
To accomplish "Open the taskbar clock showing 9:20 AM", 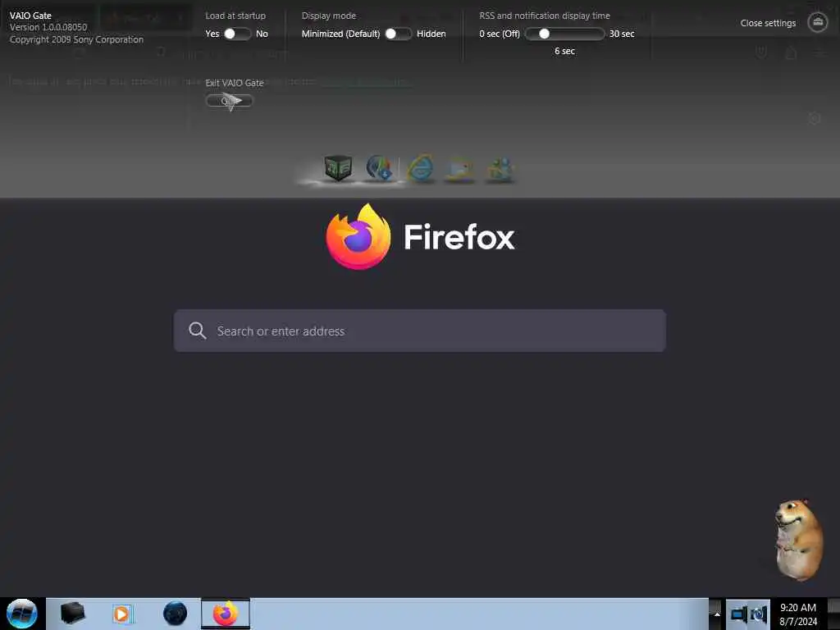I will tap(798, 614).
